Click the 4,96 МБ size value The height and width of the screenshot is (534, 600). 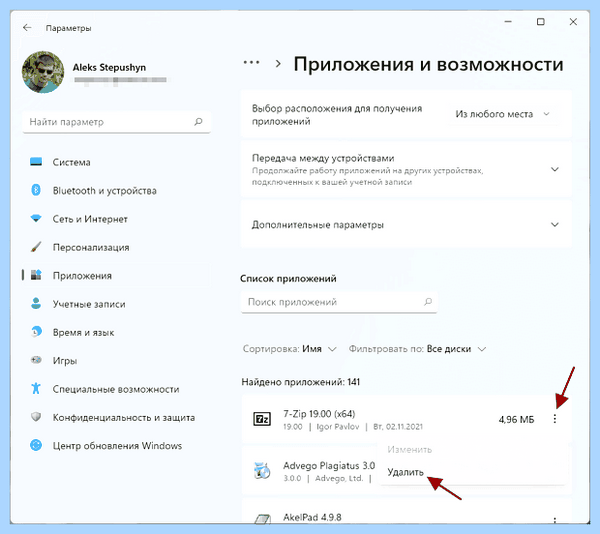click(x=516, y=419)
